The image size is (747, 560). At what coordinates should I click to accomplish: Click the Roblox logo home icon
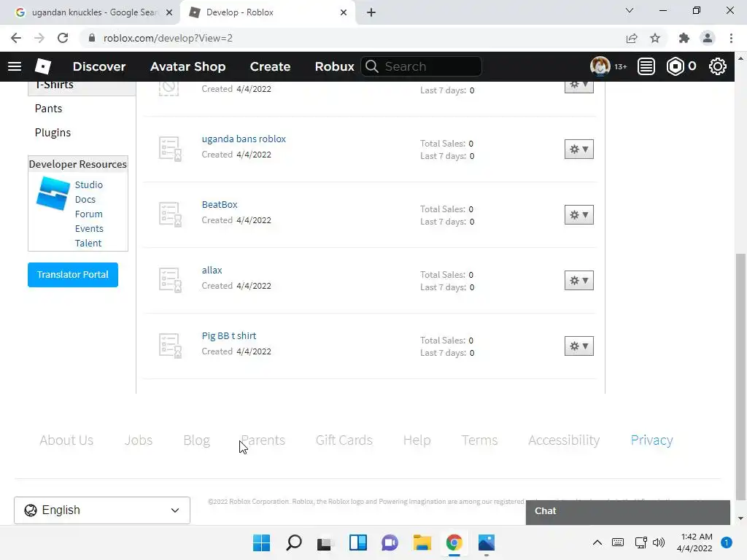click(43, 66)
